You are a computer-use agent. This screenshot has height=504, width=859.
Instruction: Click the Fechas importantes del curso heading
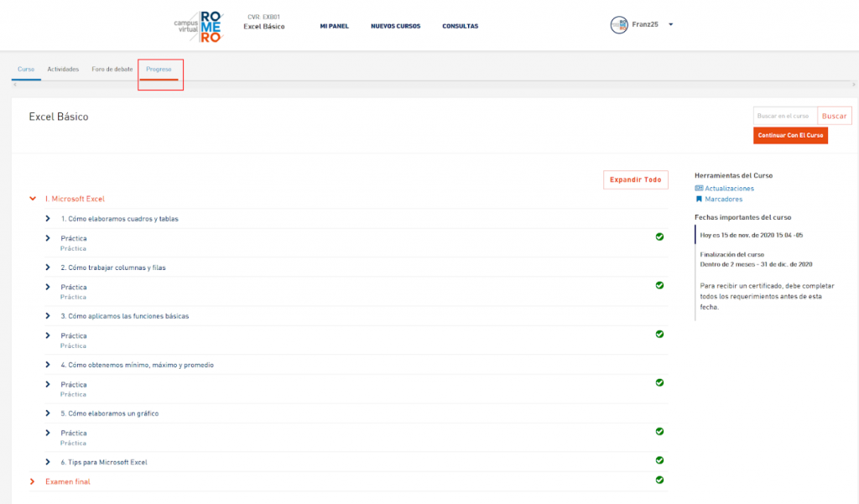click(x=743, y=217)
